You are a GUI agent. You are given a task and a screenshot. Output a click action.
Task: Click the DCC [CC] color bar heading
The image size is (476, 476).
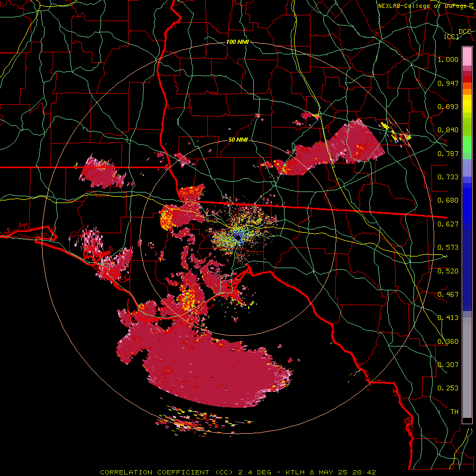458,34
